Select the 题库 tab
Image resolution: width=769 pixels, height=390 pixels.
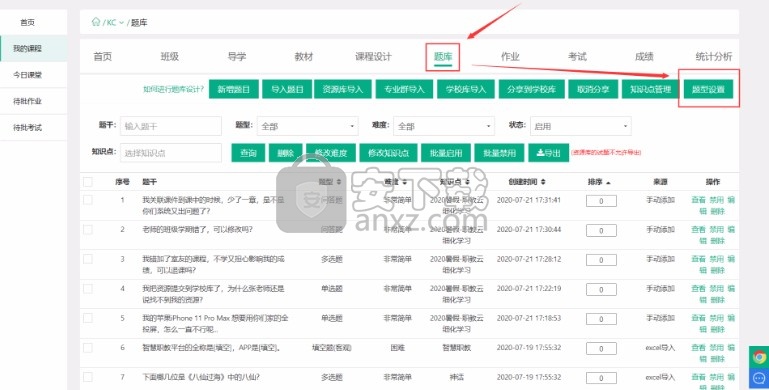(x=442, y=56)
